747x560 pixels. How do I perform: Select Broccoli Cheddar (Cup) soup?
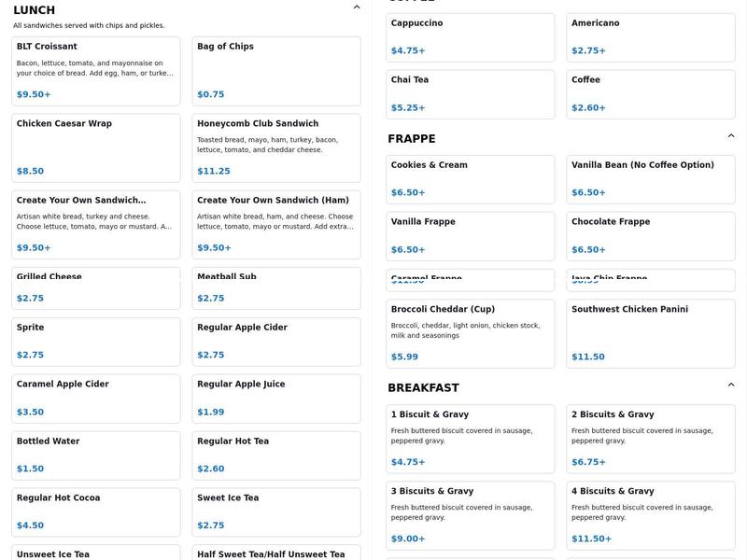tap(470, 333)
